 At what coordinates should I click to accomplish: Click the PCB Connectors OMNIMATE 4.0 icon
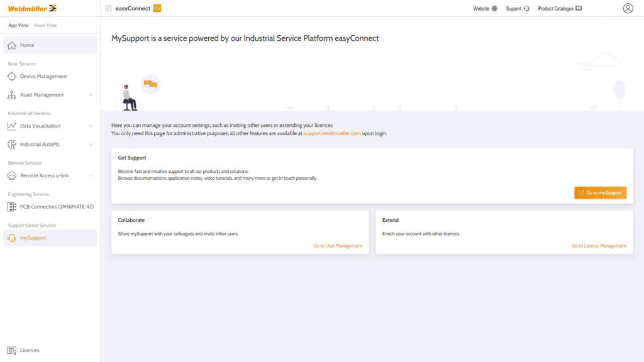coord(11,207)
